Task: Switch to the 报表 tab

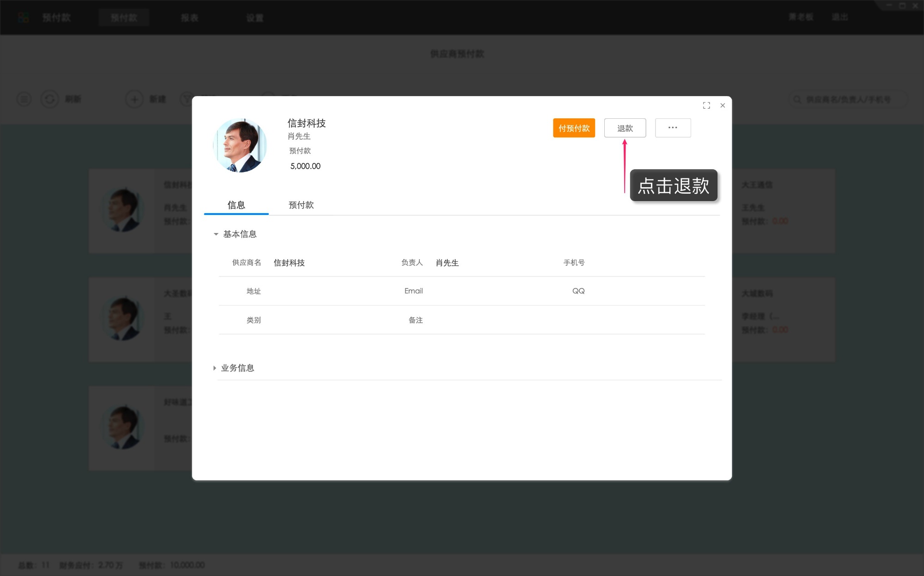Action: [x=190, y=18]
